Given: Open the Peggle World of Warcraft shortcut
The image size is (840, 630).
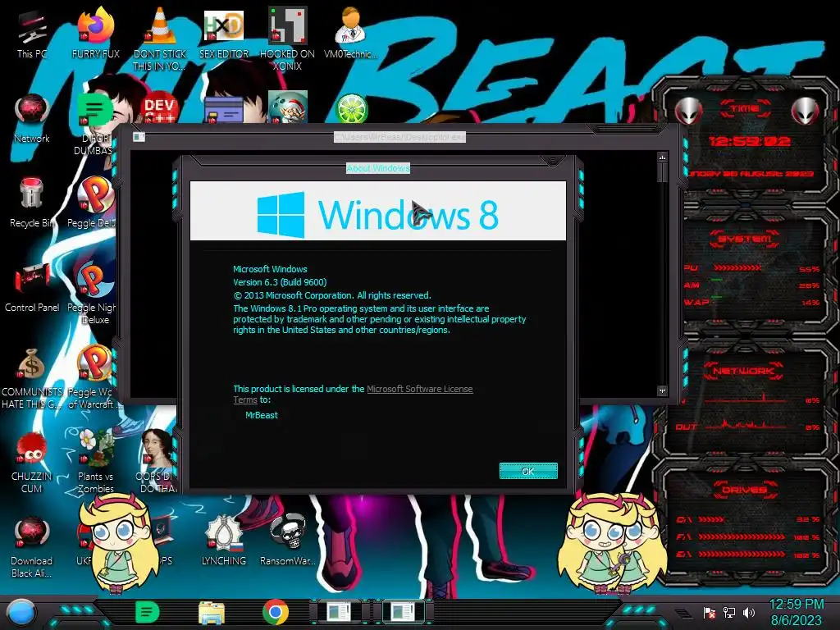Looking at the screenshot, I should pos(95,378).
